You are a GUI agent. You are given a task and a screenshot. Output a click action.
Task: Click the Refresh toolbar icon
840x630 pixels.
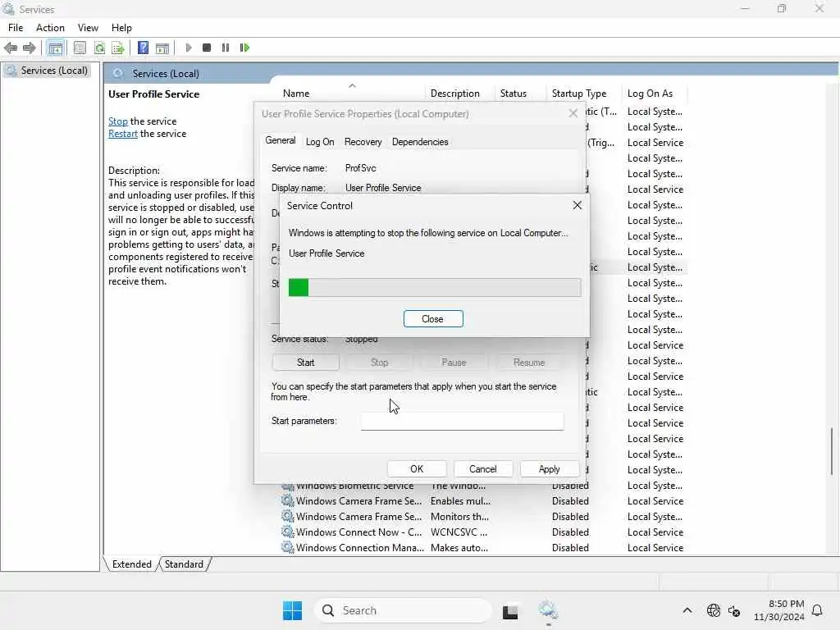(99, 48)
